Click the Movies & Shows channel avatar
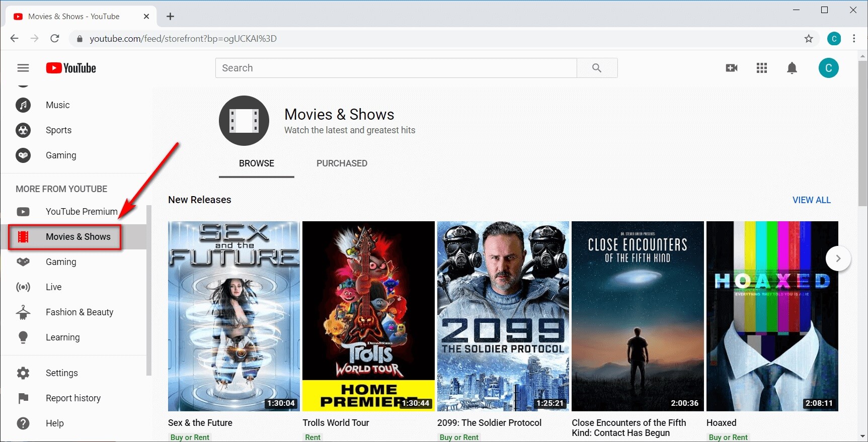 click(x=244, y=121)
